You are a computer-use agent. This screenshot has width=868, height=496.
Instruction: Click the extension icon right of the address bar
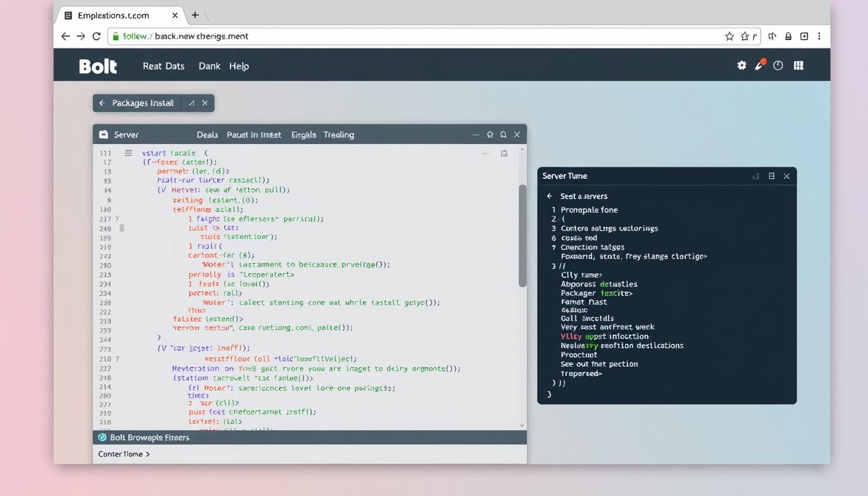(x=772, y=37)
